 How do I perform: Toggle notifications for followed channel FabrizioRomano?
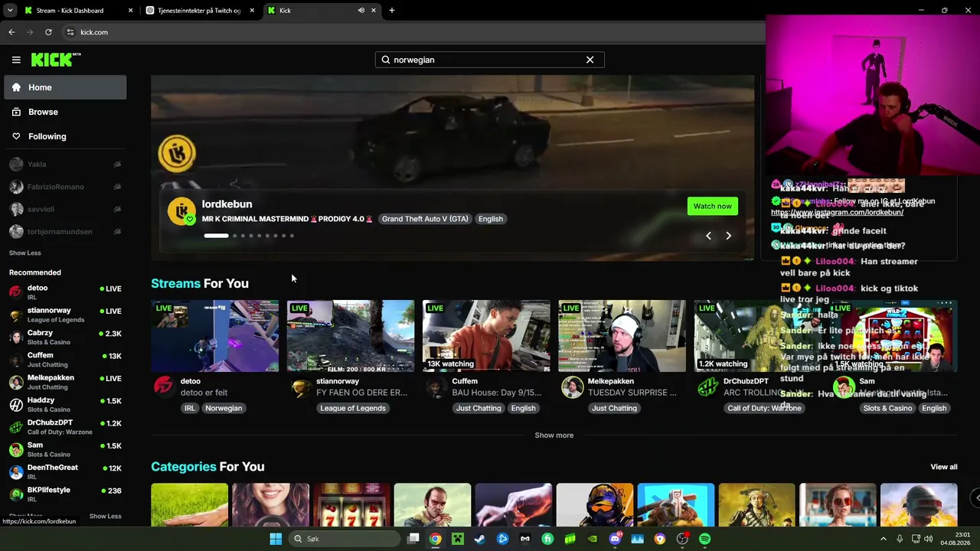pos(117,187)
